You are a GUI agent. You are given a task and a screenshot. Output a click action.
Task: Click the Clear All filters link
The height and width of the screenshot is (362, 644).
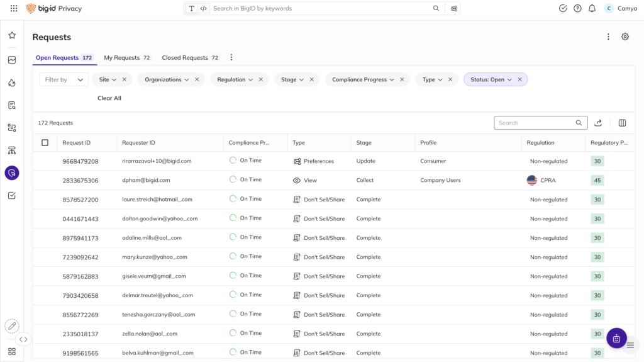point(109,98)
